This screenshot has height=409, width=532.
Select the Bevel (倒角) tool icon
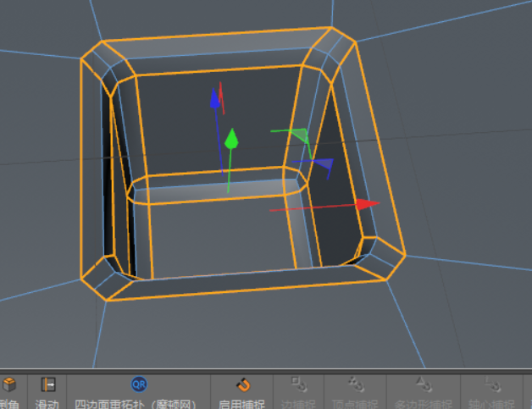8,385
